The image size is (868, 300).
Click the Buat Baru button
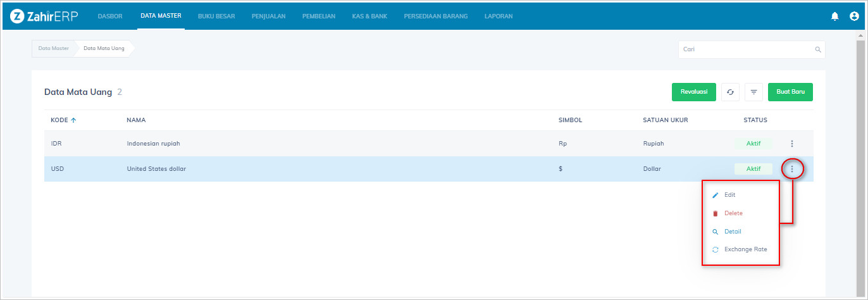tap(790, 92)
